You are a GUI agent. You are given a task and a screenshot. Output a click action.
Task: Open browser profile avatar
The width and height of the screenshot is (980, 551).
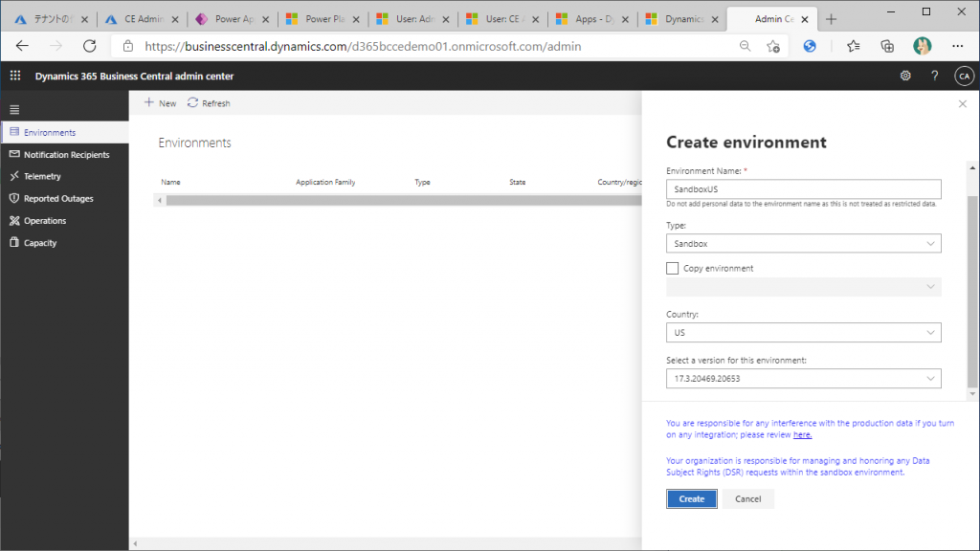tap(922, 46)
